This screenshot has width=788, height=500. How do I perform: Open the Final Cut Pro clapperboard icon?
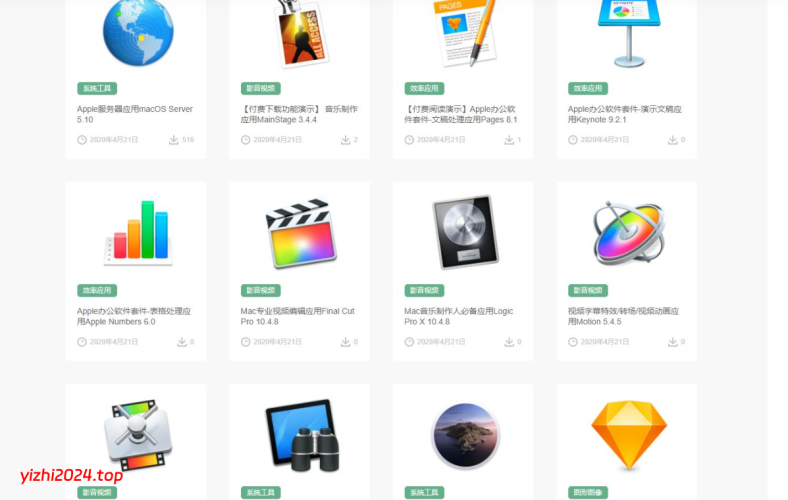301,233
